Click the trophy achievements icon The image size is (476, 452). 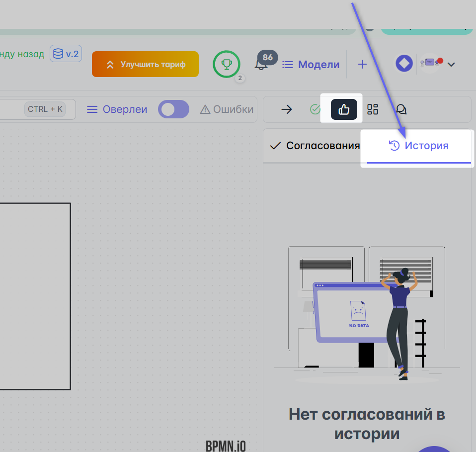point(227,64)
